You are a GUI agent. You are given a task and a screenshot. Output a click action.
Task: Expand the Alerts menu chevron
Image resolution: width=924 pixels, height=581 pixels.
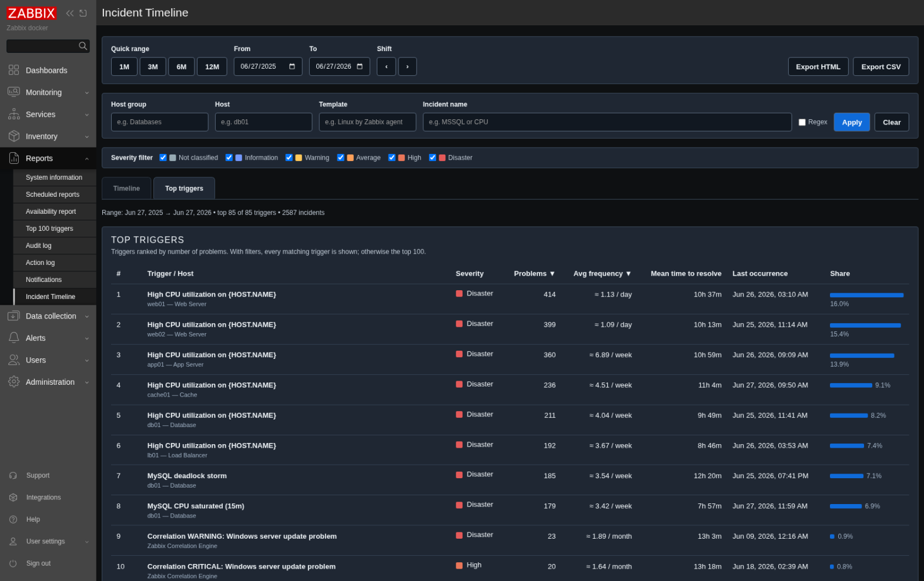(87, 338)
